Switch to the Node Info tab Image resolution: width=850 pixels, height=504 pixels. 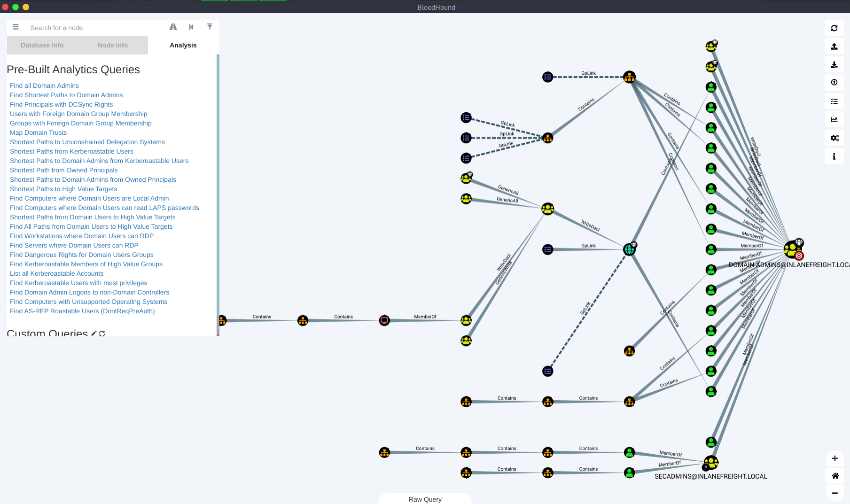pyautogui.click(x=113, y=45)
